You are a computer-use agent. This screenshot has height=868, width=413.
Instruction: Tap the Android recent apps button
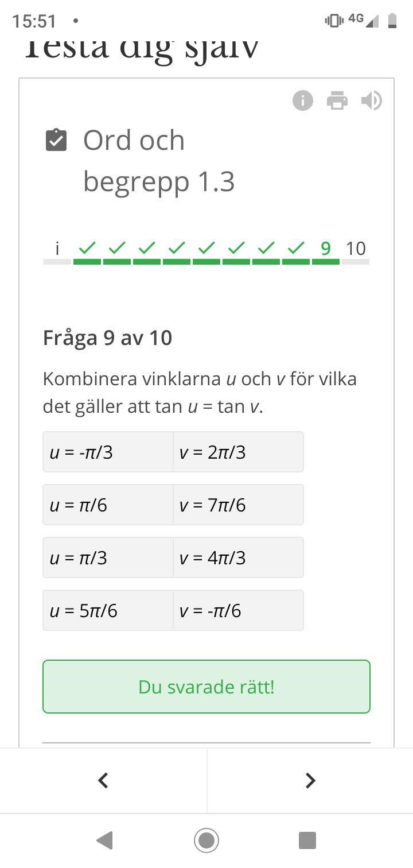click(307, 840)
